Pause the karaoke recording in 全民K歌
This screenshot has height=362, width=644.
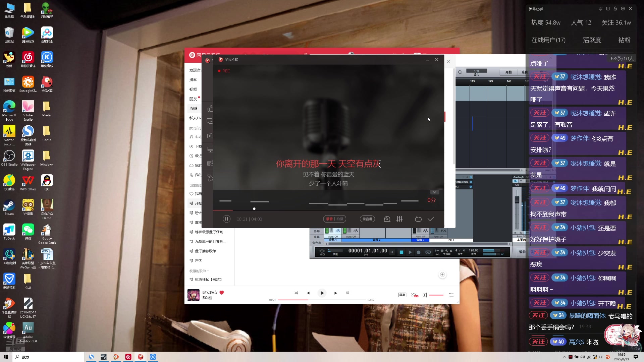[226, 219]
